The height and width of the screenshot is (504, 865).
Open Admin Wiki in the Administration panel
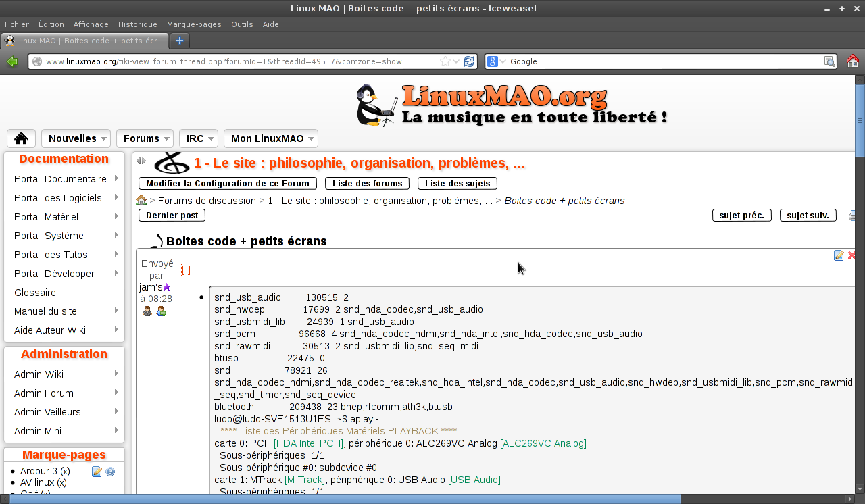(39, 374)
